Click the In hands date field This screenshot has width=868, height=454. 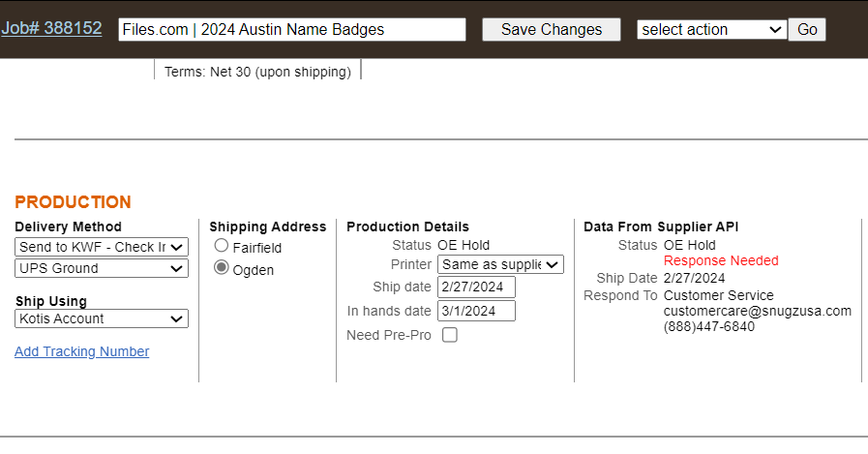pyautogui.click(x=476, y=311)
